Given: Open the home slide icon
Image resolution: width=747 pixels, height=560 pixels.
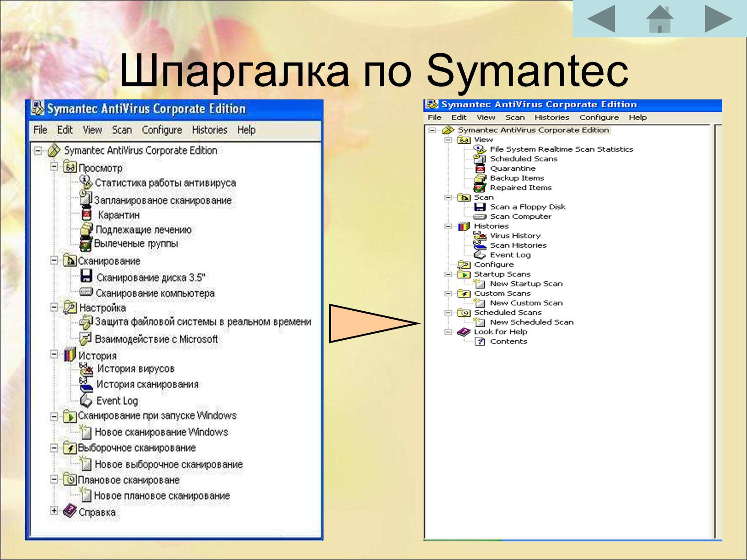Looking at the screenshot, I should [660, 19].
